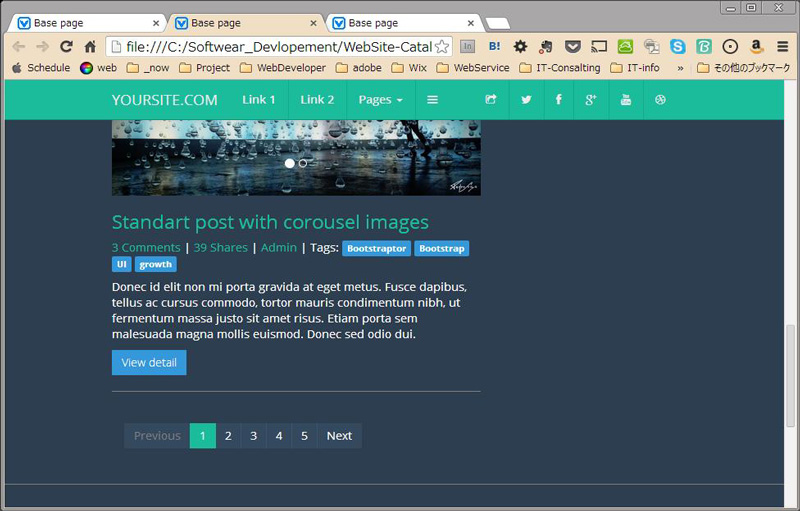800x511 pixels.
Task: Open the Evernote elephant clipper extension
Action: (546, 47)
